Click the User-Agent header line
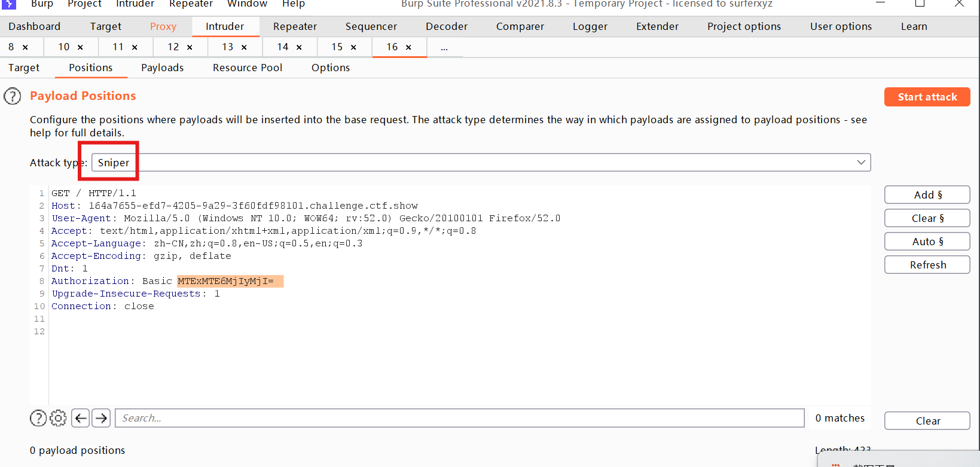 [306, 218]
